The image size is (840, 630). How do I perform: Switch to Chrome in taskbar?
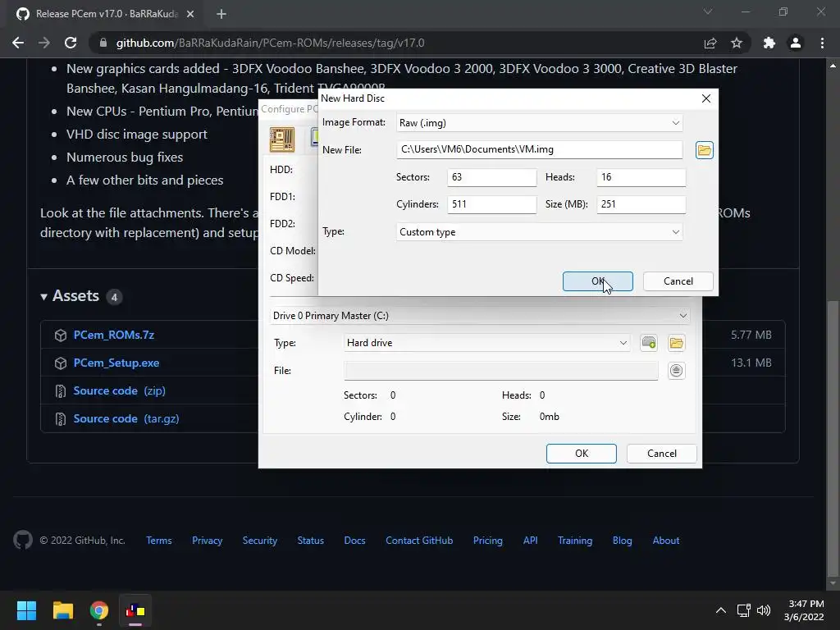[99, 610]
